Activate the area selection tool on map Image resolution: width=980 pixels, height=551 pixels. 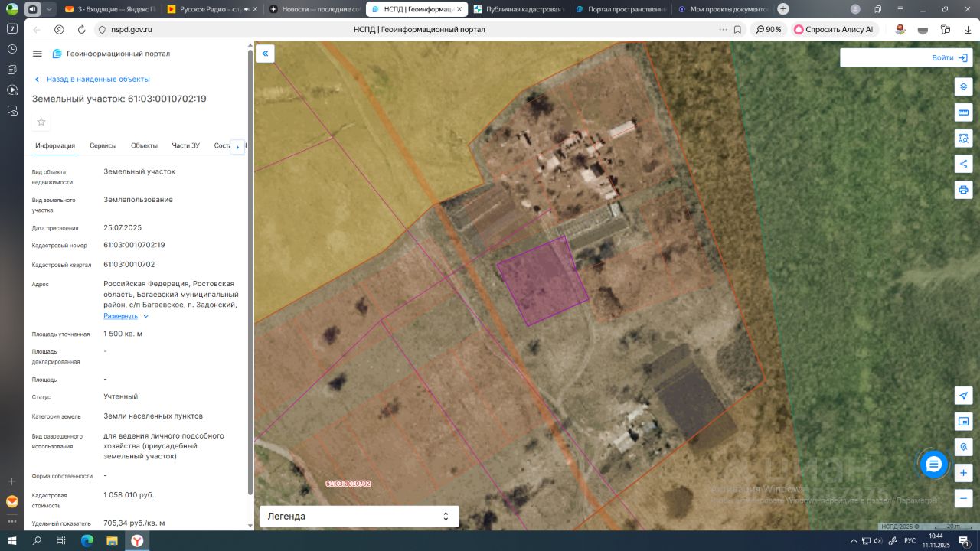click(x=963, y=139)
